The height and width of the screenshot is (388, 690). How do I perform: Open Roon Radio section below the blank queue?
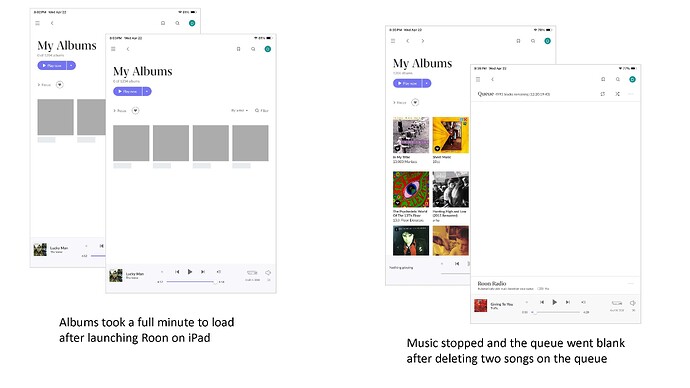555,285
